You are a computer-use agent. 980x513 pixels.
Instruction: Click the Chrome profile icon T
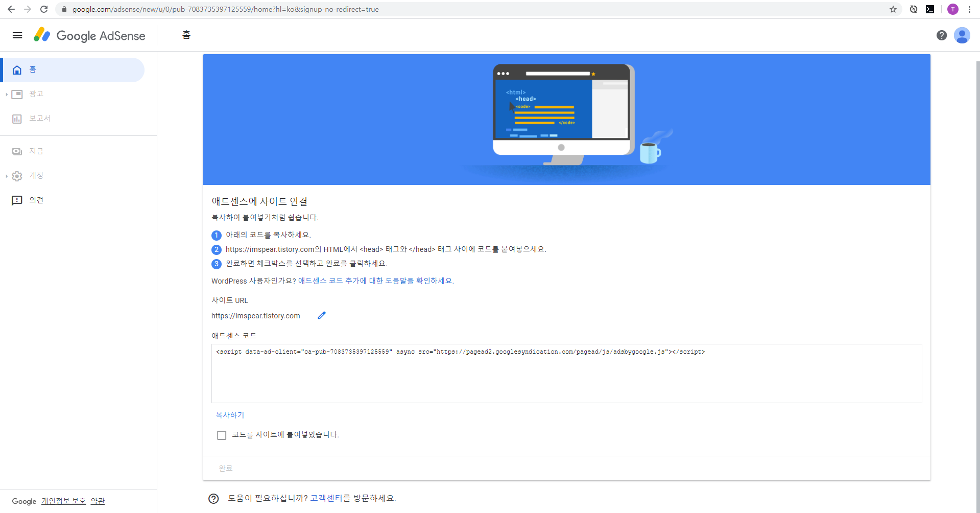[x=953, y=9]
